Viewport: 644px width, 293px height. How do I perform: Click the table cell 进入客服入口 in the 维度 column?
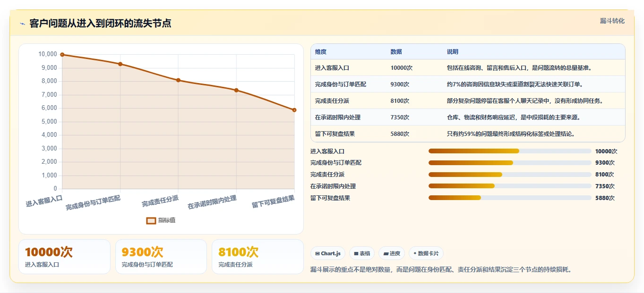tap(332, 68)
